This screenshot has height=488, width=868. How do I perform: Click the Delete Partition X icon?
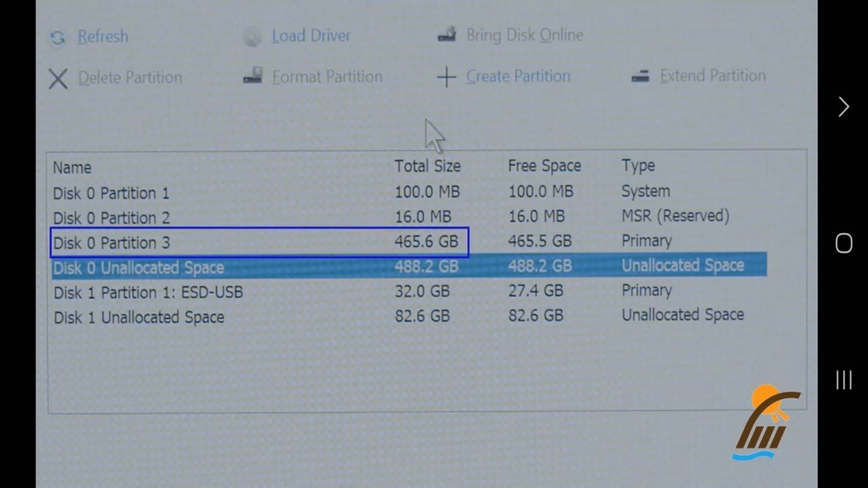[57, 78]
